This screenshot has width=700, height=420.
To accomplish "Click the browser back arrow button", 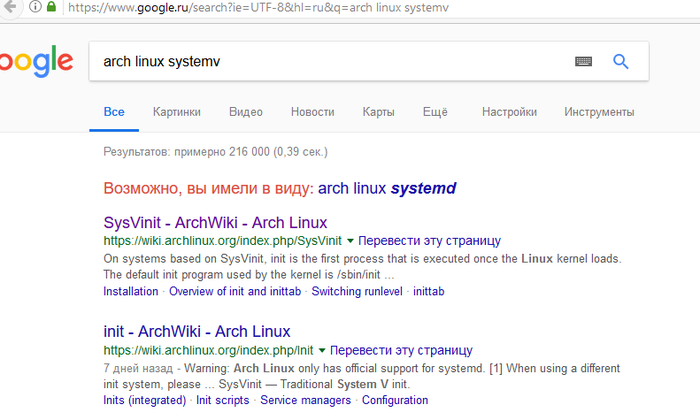I will [9, 7].
